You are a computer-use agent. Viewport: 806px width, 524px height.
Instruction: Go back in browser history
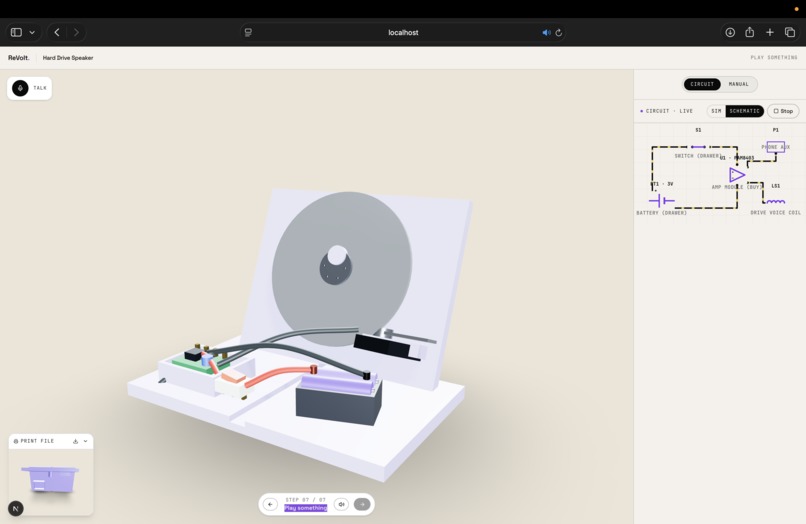coord(57,32)
